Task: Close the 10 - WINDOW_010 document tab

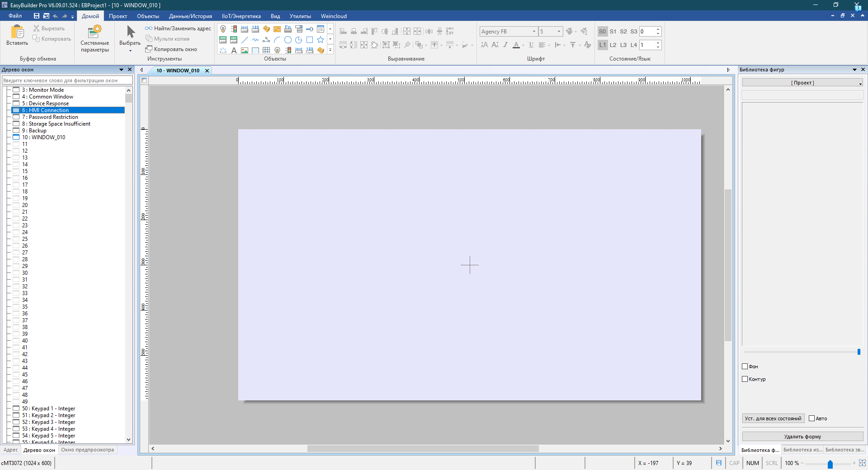Action: [207, 70]
